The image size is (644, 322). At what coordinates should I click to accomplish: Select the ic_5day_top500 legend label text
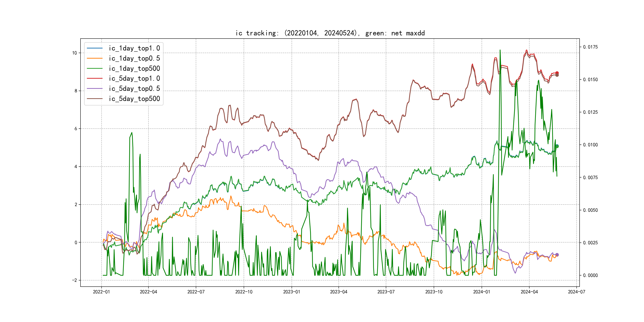(134, 99)
